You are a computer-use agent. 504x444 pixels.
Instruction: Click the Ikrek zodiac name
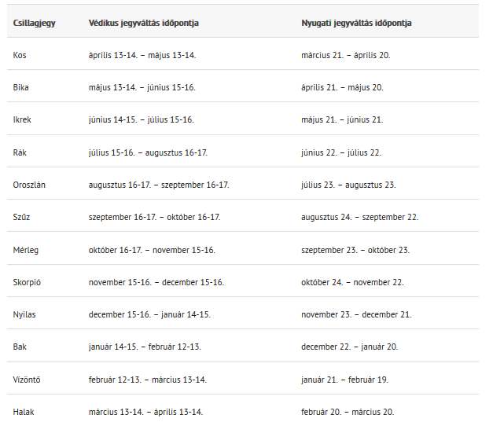point(22,119)
